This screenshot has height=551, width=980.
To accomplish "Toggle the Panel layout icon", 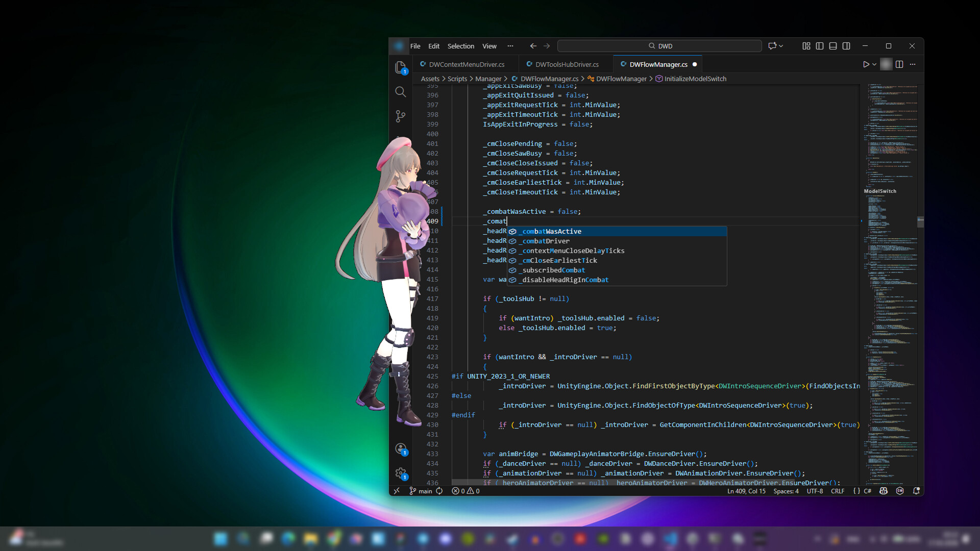I will coord(833,46).
